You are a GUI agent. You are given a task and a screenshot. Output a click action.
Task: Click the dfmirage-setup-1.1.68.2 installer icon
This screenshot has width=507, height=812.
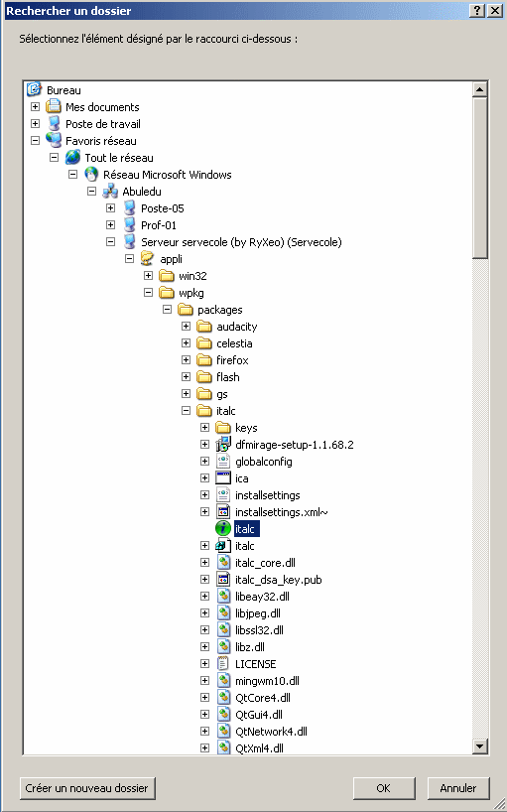tap(223, 445)
